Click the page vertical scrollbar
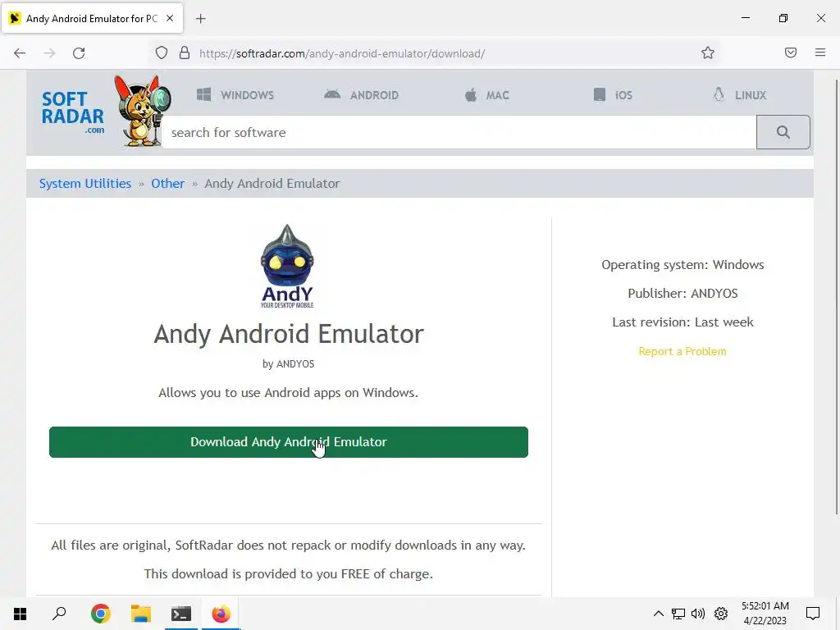840x630 pixels. (x=836, y=297)
